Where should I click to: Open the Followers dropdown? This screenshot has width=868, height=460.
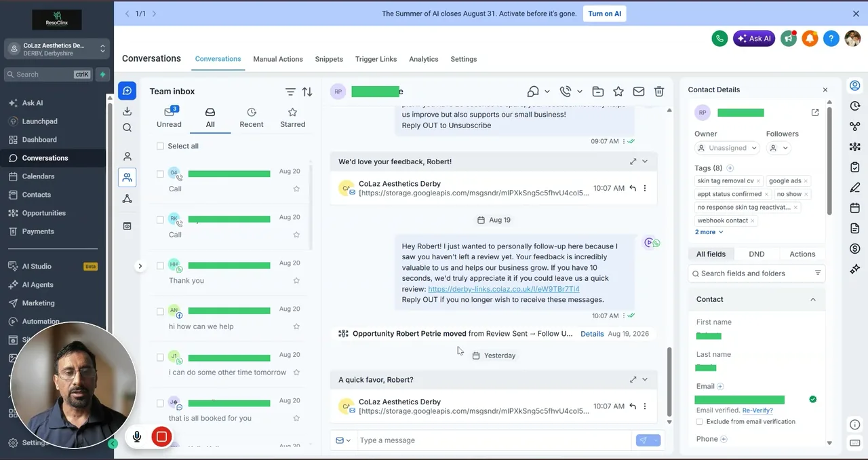(x=778, y=148)
